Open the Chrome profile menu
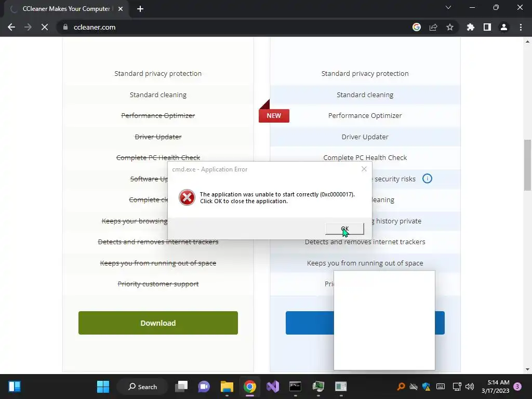 [x=504, y=27]
